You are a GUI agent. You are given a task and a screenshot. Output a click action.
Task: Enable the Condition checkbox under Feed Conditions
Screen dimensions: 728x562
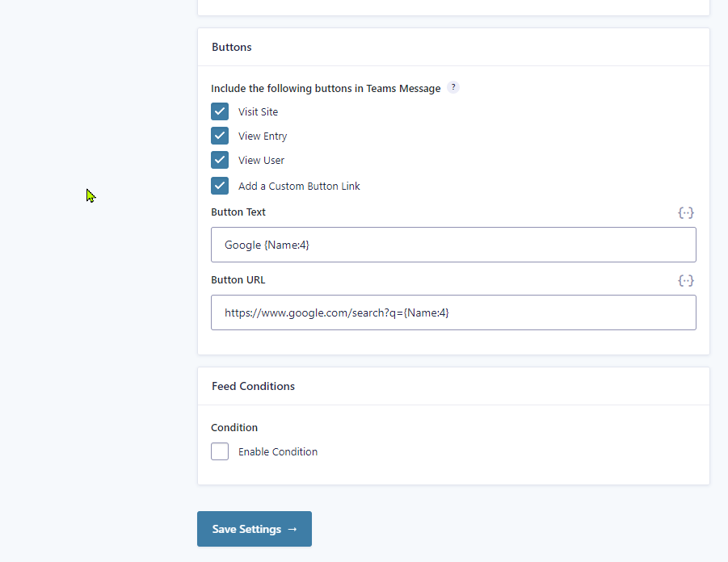[x=219, y=451]
